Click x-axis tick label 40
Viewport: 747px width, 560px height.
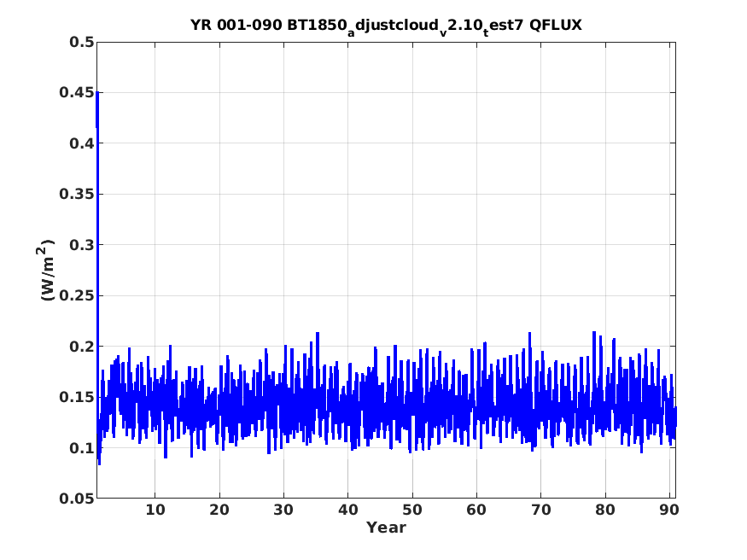click(x=347, y=510)
